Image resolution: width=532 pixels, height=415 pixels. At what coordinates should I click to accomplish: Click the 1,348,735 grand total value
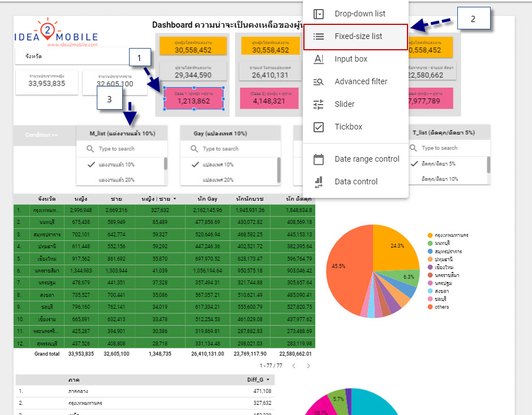click(x=160, y=354)
